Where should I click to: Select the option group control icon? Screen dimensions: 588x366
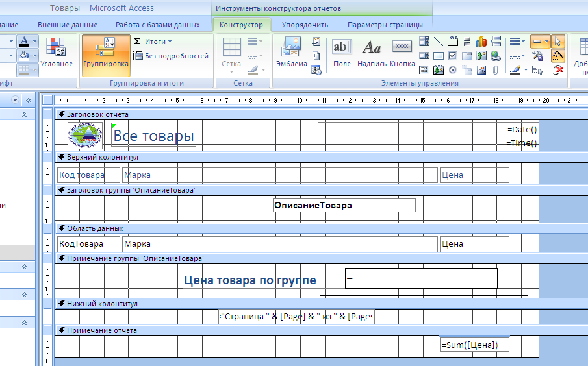(x=453, y=42)
